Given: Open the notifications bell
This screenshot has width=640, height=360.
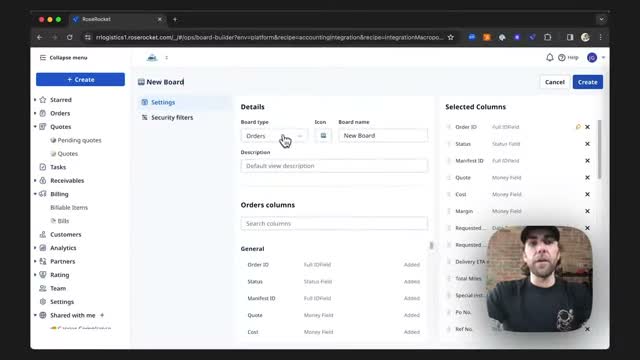Looking at the screenshot, I should pos(550,58).
